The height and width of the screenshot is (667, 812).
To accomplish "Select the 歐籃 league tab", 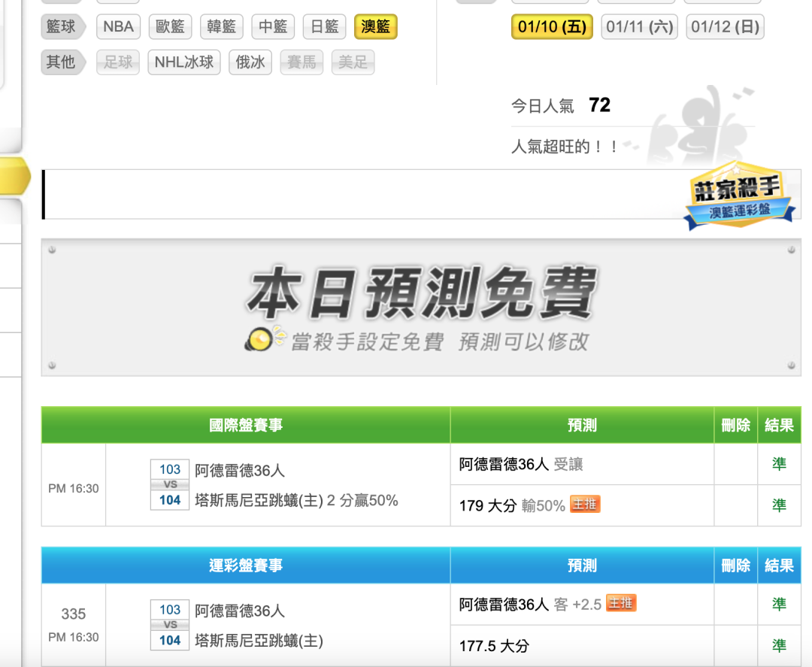I will (170, 27).
